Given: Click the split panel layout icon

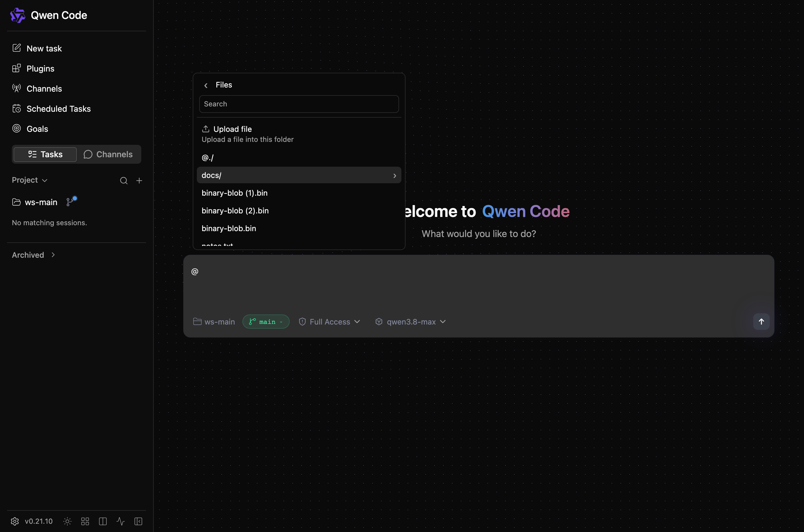Looking at the screenshot, I should [x=103, y=521].
